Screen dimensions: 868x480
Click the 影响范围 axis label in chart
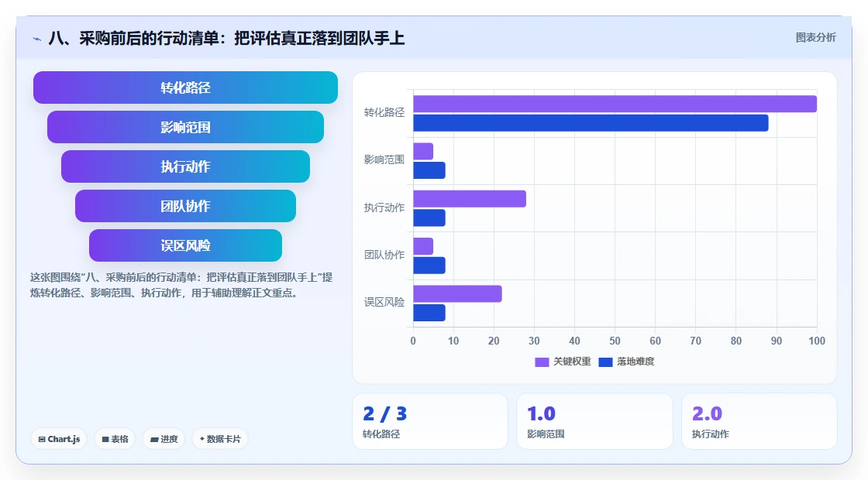384,159
